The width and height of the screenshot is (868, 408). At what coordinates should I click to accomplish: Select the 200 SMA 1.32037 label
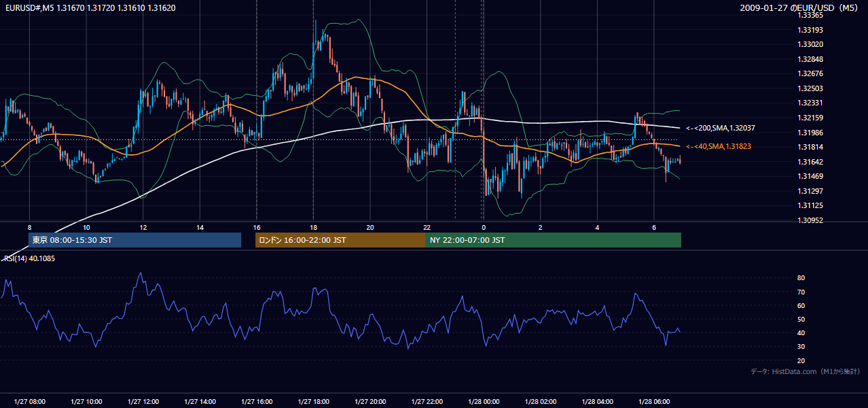[721, 128]
